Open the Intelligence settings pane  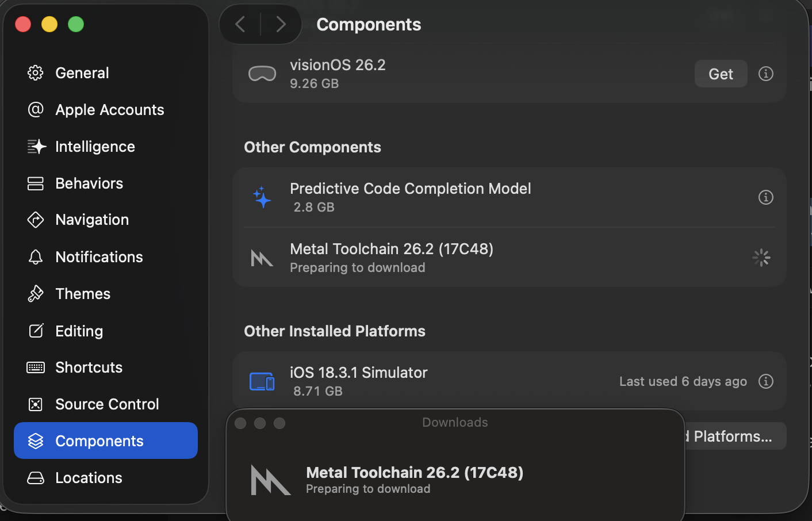point(95,147)
